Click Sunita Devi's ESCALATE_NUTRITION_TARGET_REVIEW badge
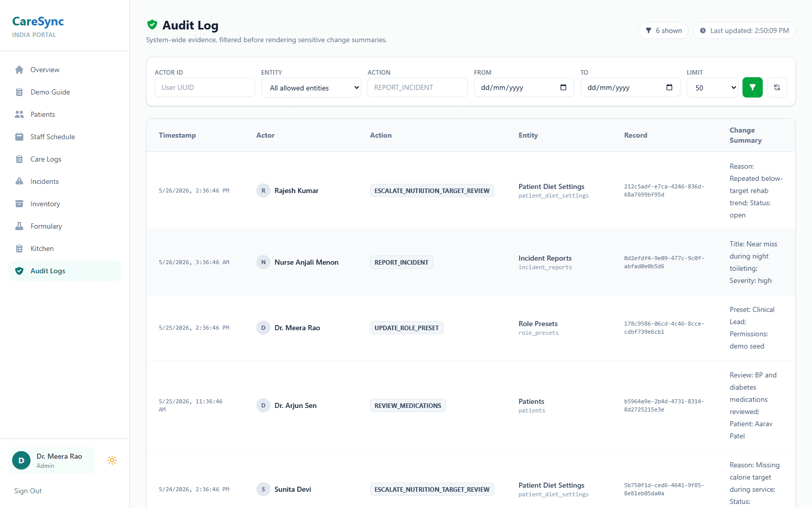812x508 pixels. 432,489
